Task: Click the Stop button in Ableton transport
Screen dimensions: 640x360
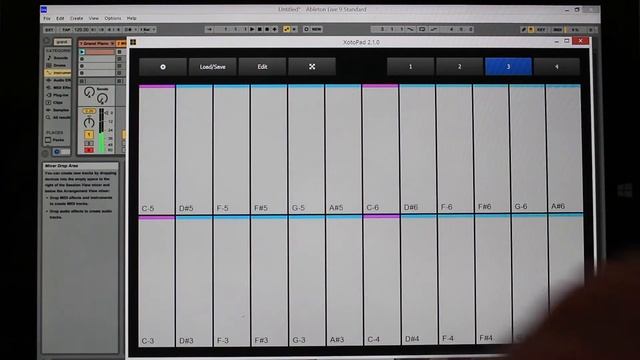Action: (x=260, y=29)
